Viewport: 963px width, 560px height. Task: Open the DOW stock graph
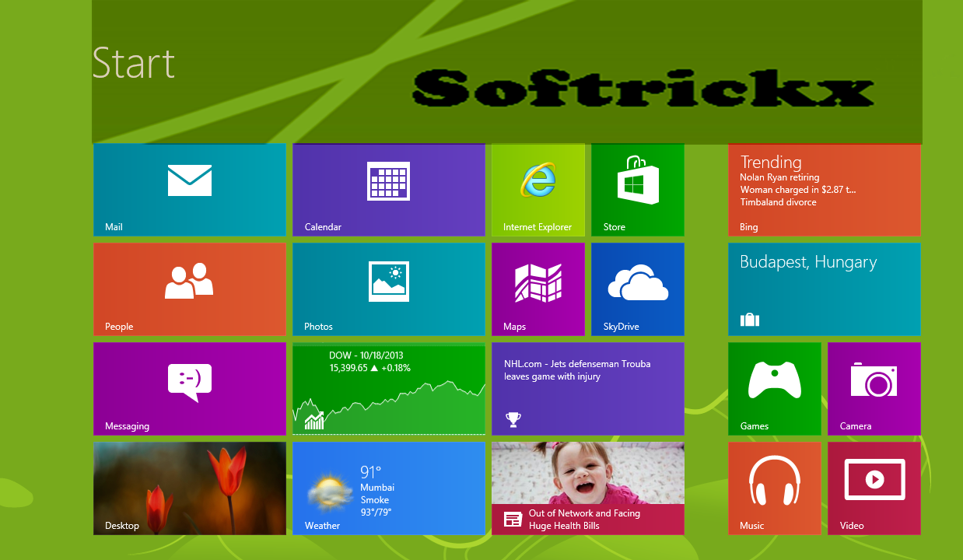(389, 389)
